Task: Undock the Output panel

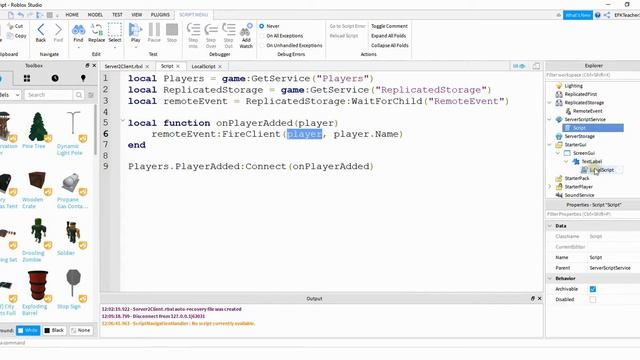Action: click(x=533, y=299)
